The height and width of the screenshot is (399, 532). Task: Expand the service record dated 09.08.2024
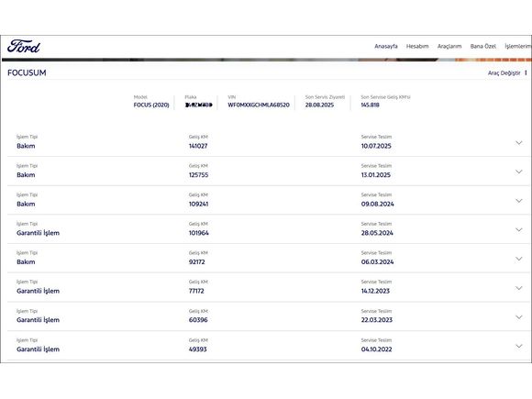(x=519, y=201)
